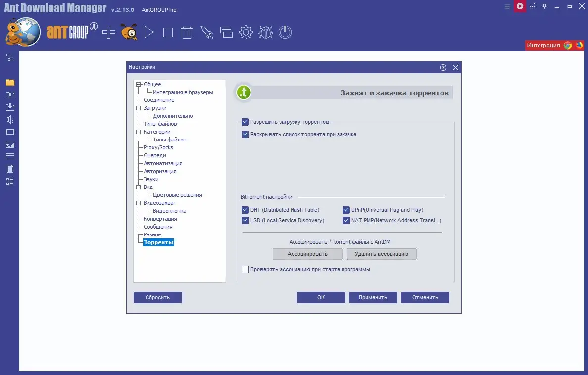Open the stacked windows toolbar icon
This screenshot has width=588, height=375.
pyautogui.click(x=226, y=32)
